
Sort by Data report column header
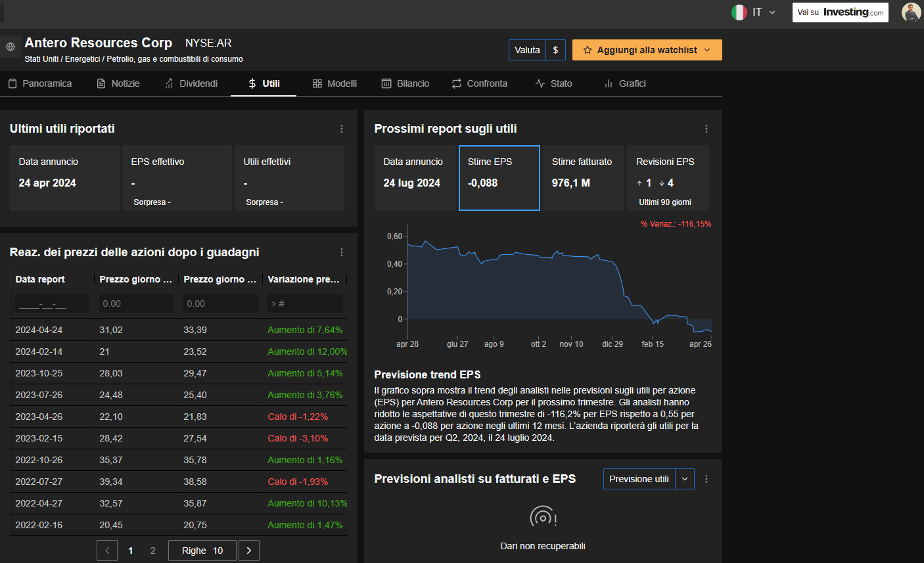(x=40, y=279)
